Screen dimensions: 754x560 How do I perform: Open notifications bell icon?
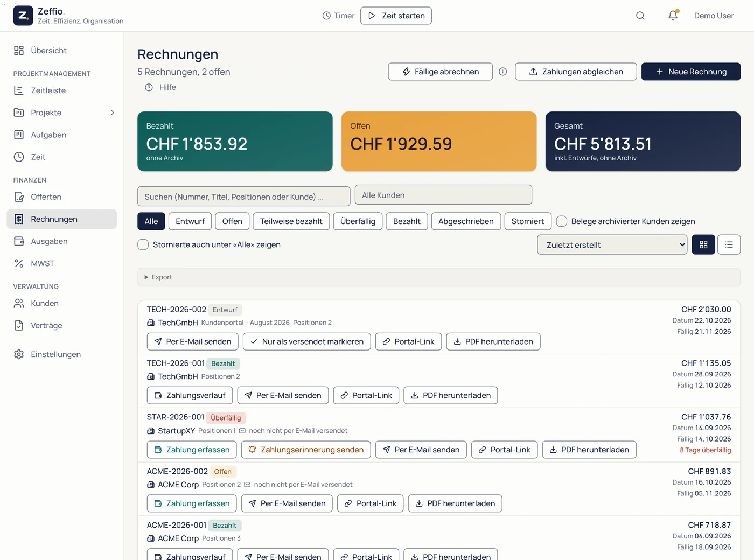tap(673, 16)
